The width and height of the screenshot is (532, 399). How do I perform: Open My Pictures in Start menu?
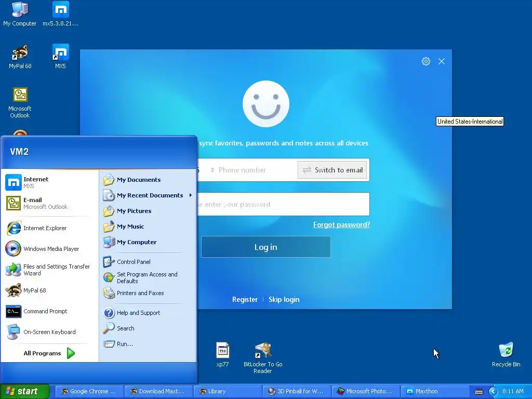pyautogui.click(x=147, y=211)
